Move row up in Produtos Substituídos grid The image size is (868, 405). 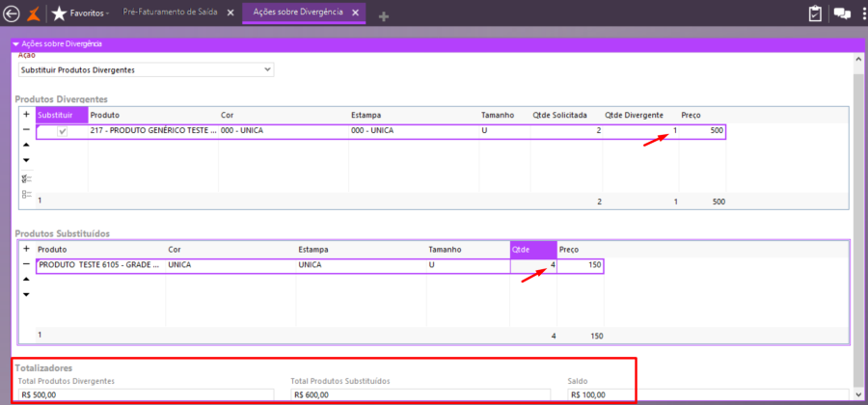click(x=26, y=280)
